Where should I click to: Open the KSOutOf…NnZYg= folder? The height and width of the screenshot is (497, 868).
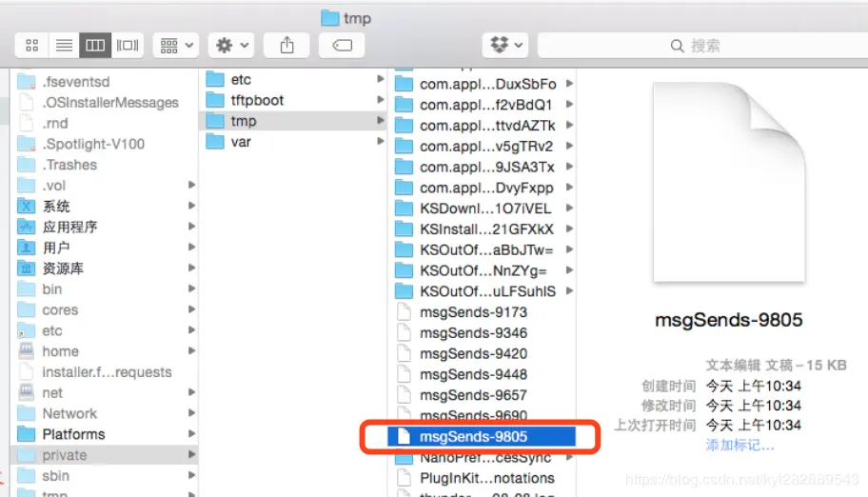point(483,270)
